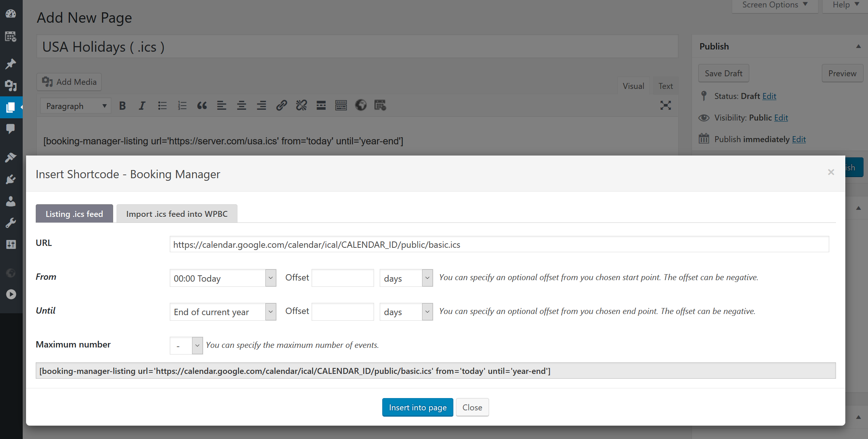Collapse the Publish metabox
Image resolution: width=868 pixels, height=439 pixels.
coord(858,47)
